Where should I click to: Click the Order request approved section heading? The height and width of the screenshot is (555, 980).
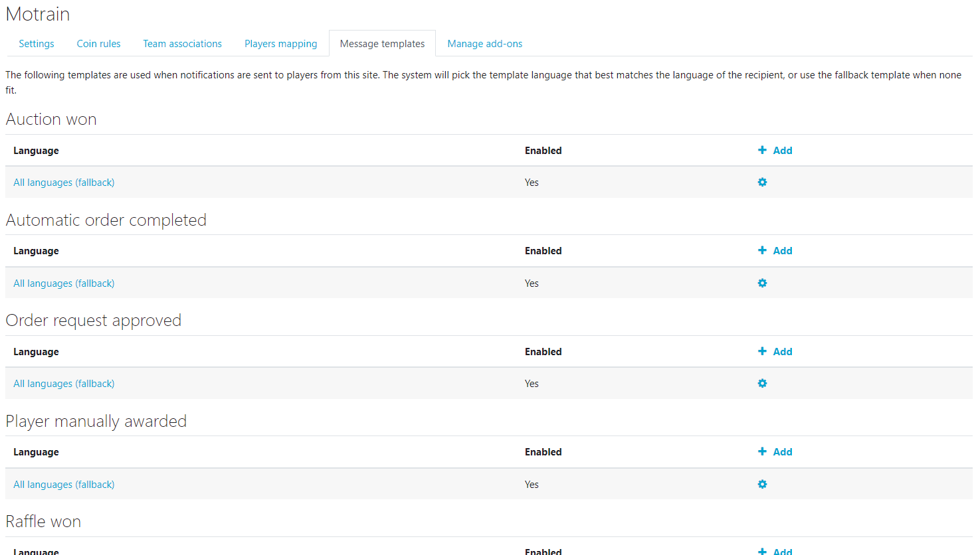tap(94, 321)
